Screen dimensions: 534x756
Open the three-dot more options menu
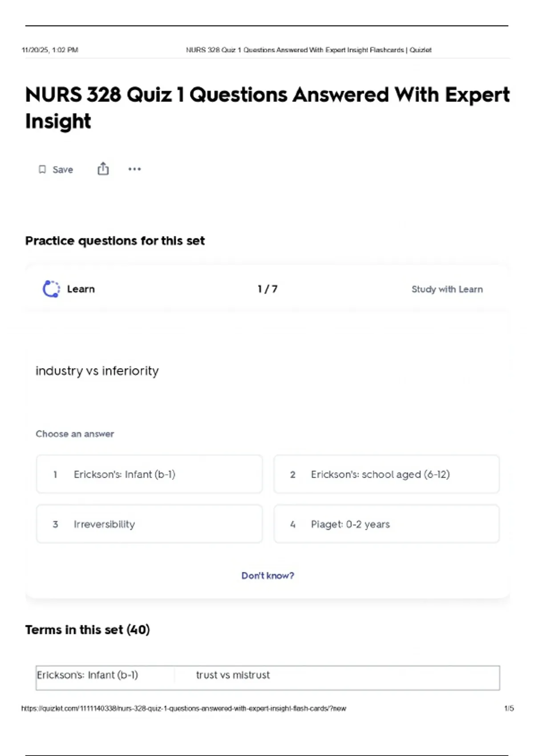(x=134, y=169)
